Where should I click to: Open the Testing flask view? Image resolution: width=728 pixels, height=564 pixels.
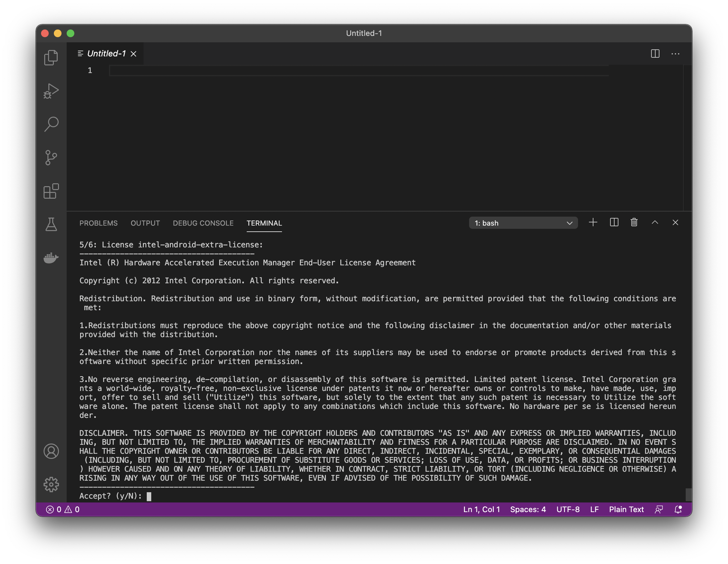click(x=51, y=224)
